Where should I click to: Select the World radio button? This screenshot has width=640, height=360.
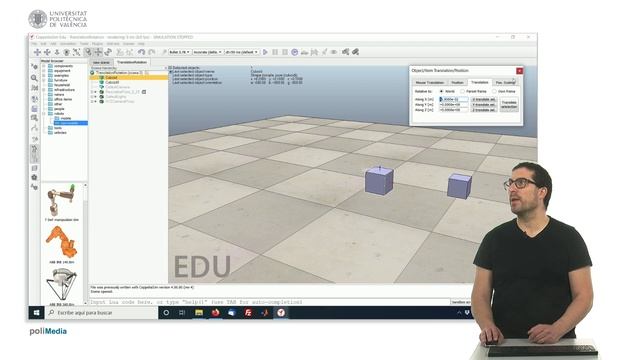point(441,91)
